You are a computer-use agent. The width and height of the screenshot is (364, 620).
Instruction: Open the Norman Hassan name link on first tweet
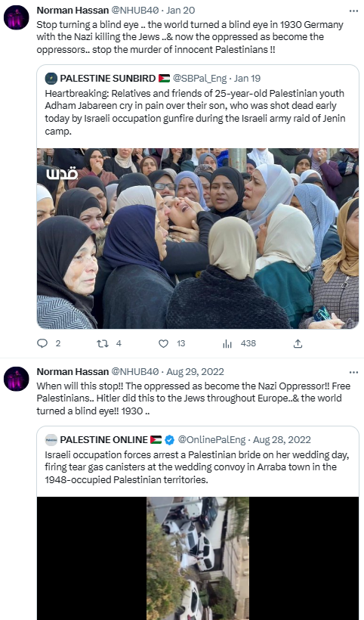[72, 11]
